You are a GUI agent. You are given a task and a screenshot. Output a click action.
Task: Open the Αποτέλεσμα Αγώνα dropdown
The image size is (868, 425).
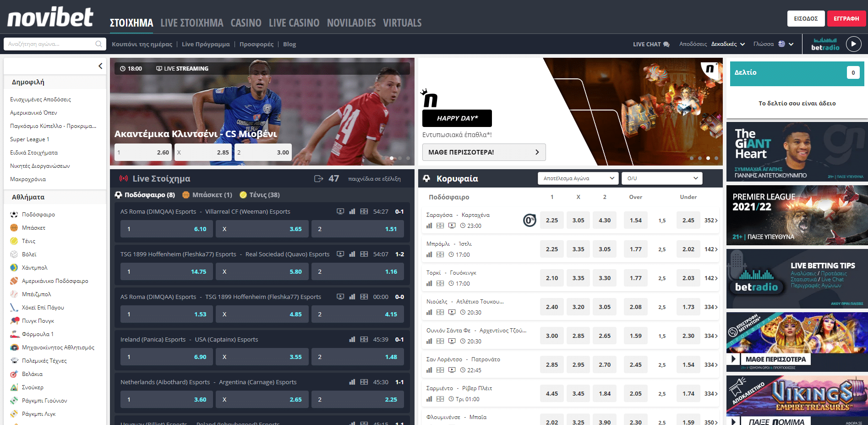(x=579, y=178)
